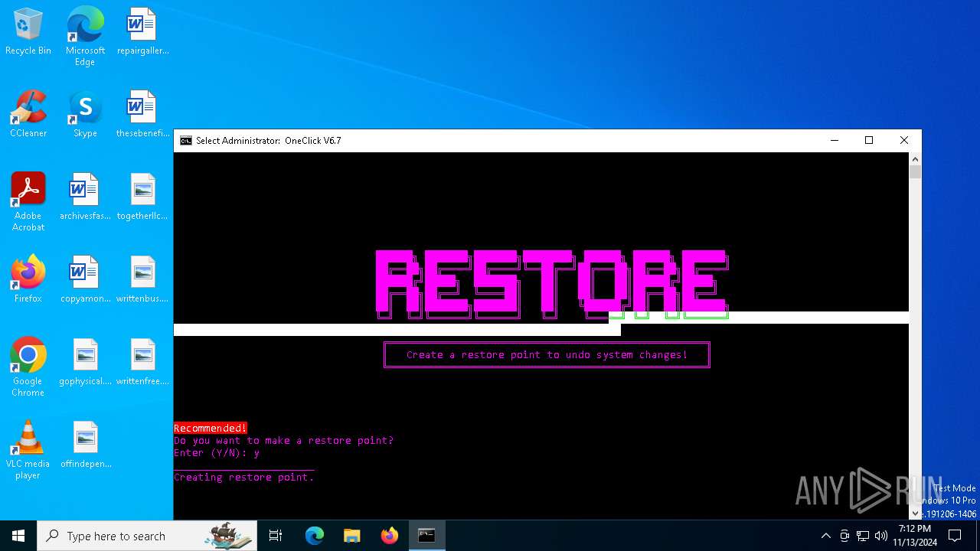Click the console scroll-up arrow
This screenshot has height=551, width=980.
click(915, 159)
